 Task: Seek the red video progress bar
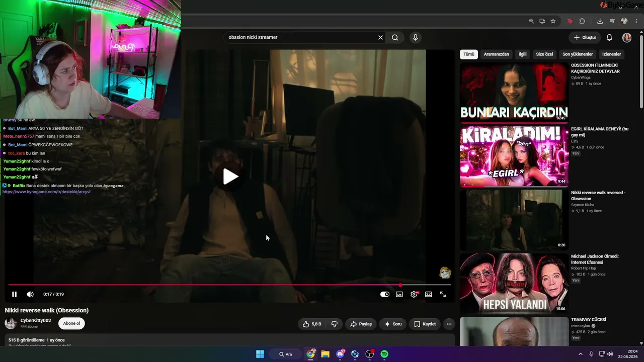229,285
